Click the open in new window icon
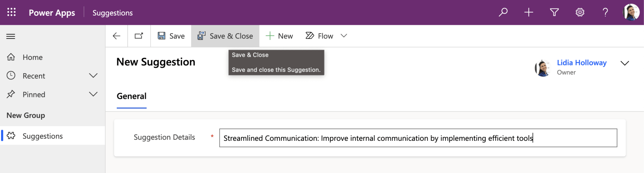Screen dimensions: 644x173 [x=139, y=36]
